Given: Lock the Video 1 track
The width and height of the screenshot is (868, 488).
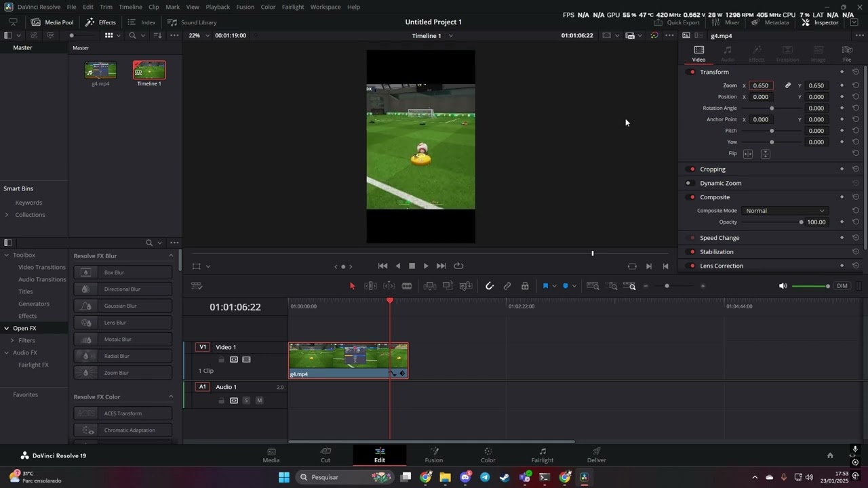Looking at the screenshot, I should (221, 360).
